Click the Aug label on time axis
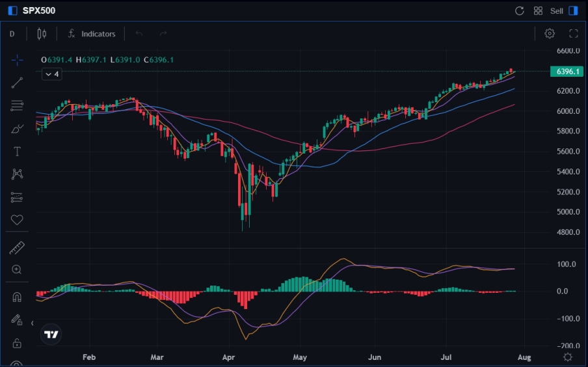The width and height of the screenshot is (588, 367). (524, 357)
